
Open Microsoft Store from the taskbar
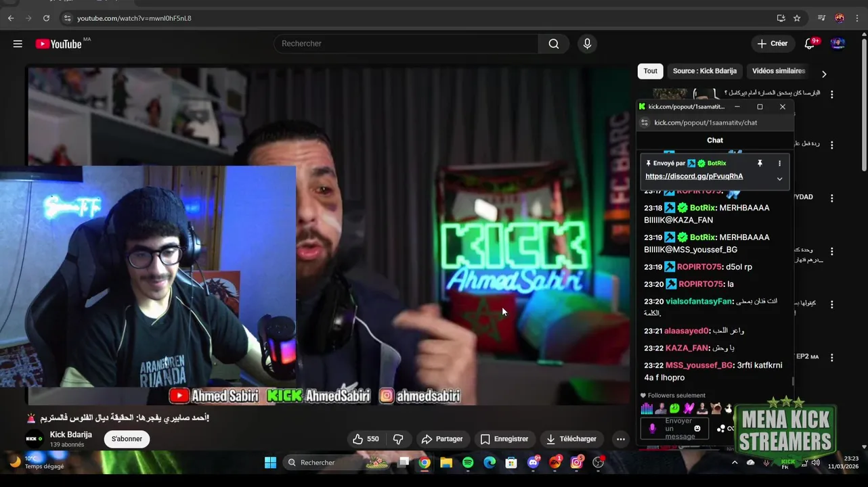pyautogui.click(x=511, y=463)
